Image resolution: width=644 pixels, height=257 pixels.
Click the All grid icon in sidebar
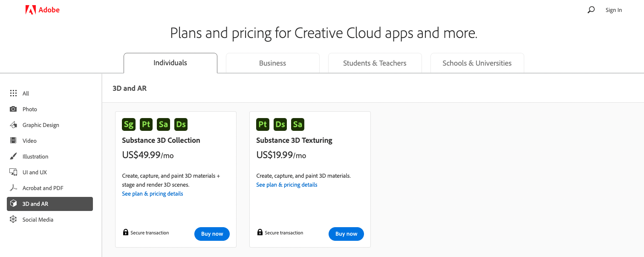point(13,93)
